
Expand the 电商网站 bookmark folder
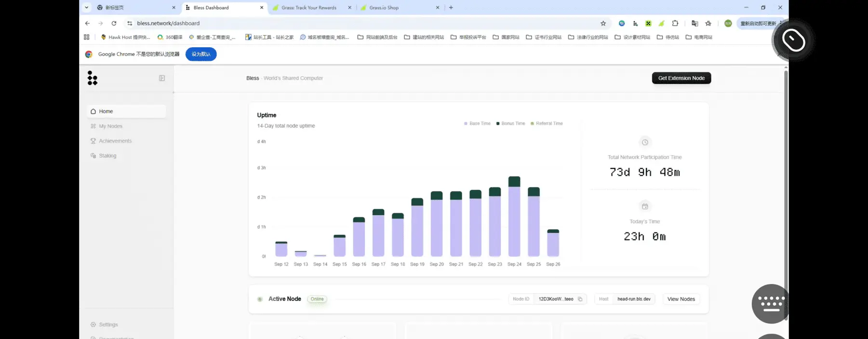(x=699, y=37)
